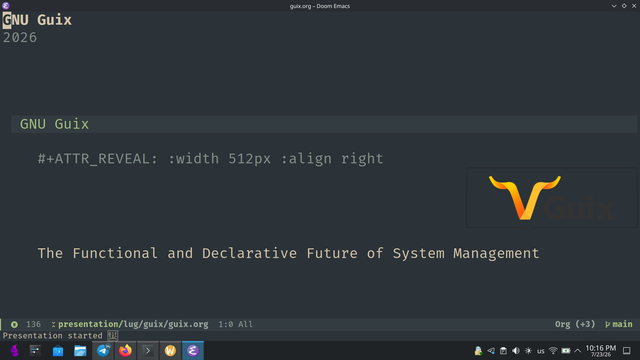Click the GNU Guix title at top of the buffer
This screenshot has height=360, width=640.
point(37,20)
